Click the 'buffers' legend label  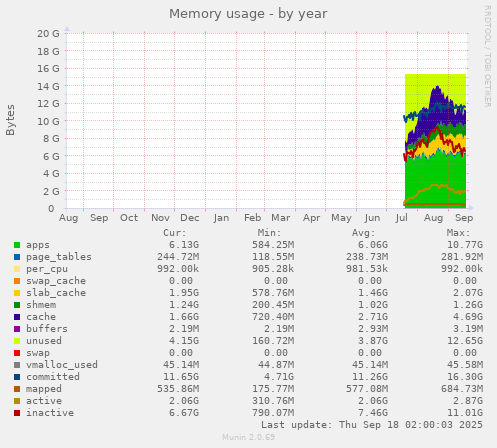47,329
